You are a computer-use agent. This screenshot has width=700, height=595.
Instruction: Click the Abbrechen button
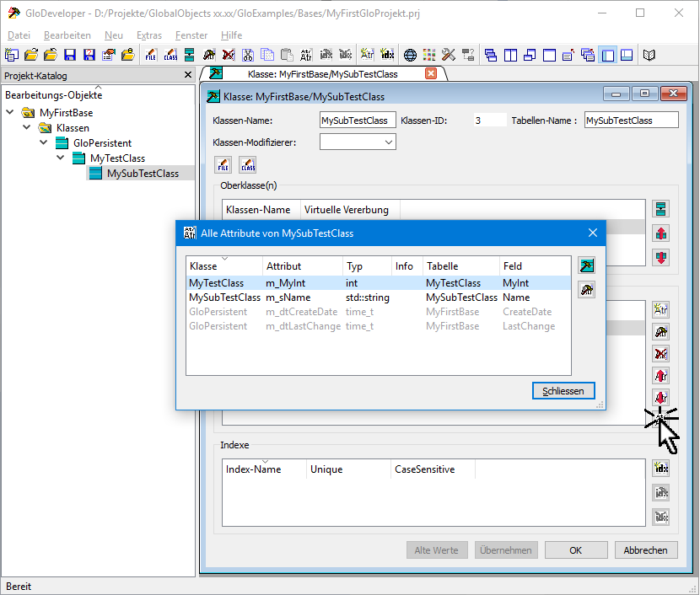(x=646, y=550)
